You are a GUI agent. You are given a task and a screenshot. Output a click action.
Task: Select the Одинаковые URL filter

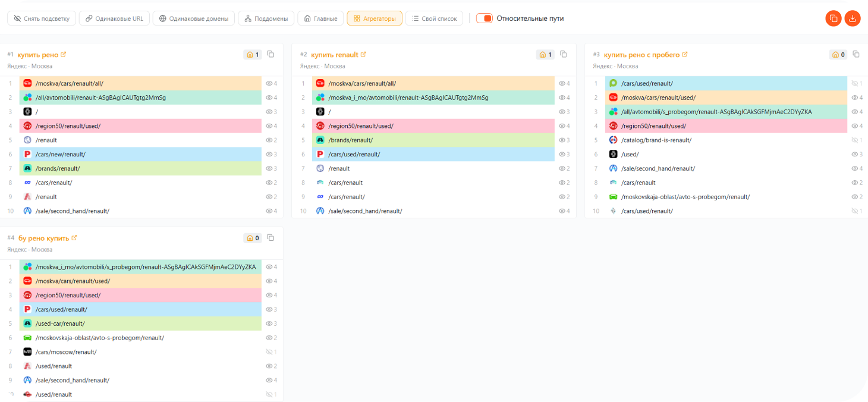point(114,18)
